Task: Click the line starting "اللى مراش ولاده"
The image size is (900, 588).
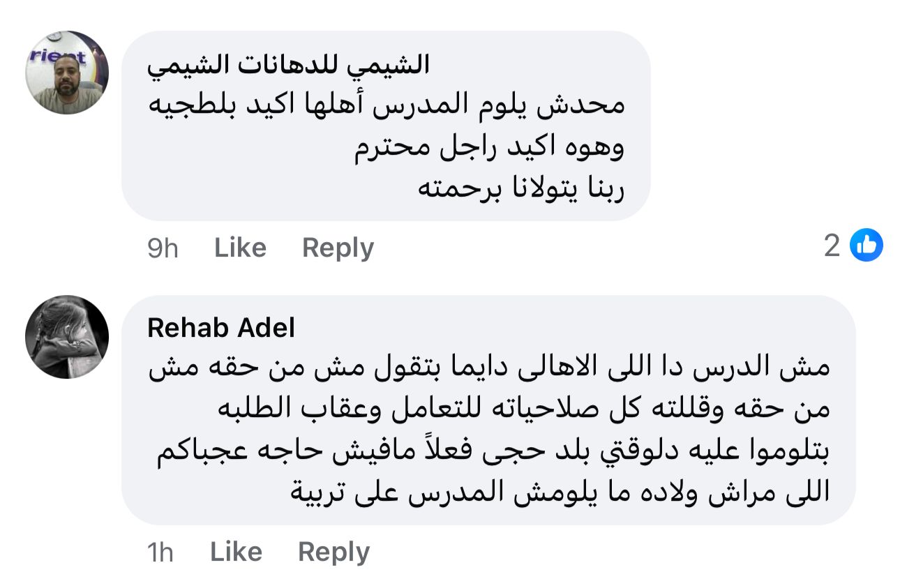Action: (x=560, y=492)
